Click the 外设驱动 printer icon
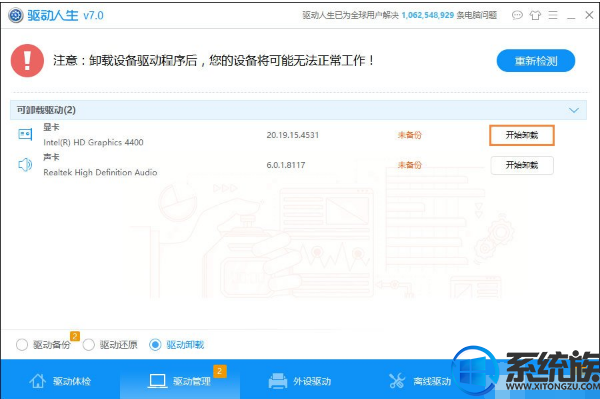This screenshot has height=399, width=600. [x=278, y=381]
